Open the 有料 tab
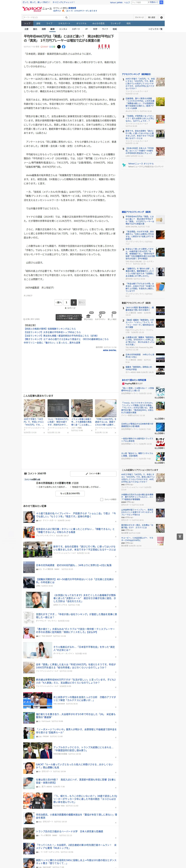This screenshot has width=186, height=868. (128, 24)
